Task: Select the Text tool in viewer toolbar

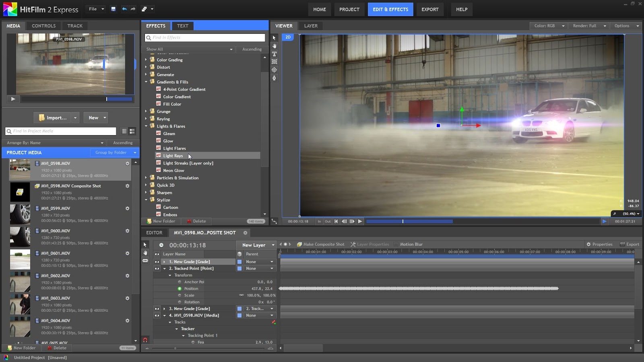Action: [274, 54]
